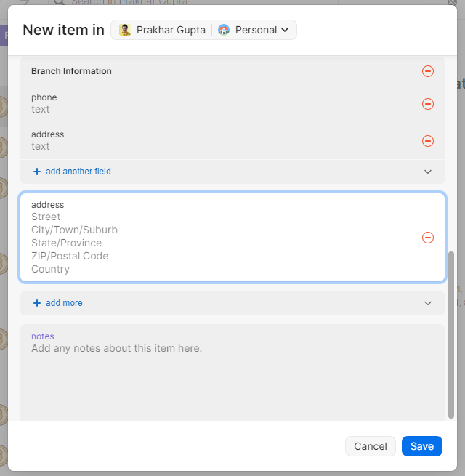Expand the chevron in add more row
This screenshot has width=465, height=476.
pos(428,303)
